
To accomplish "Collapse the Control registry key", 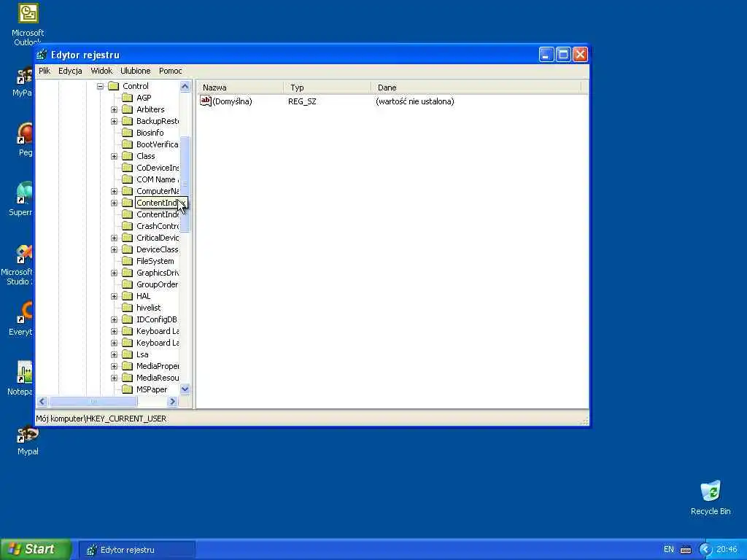I will (x=100, y=86).
